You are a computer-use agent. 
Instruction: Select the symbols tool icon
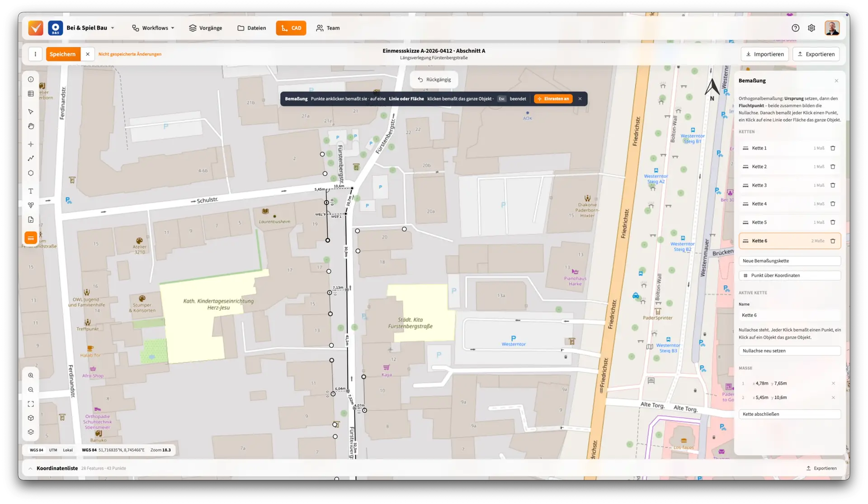(31, 205)
